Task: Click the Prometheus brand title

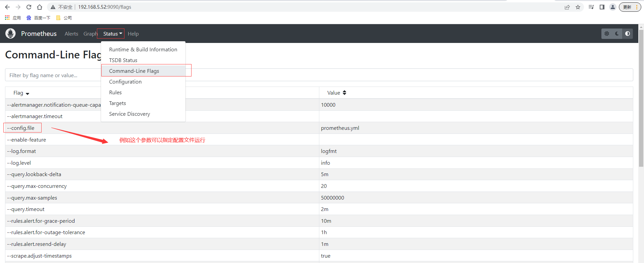Action: (x=39, y=34)
